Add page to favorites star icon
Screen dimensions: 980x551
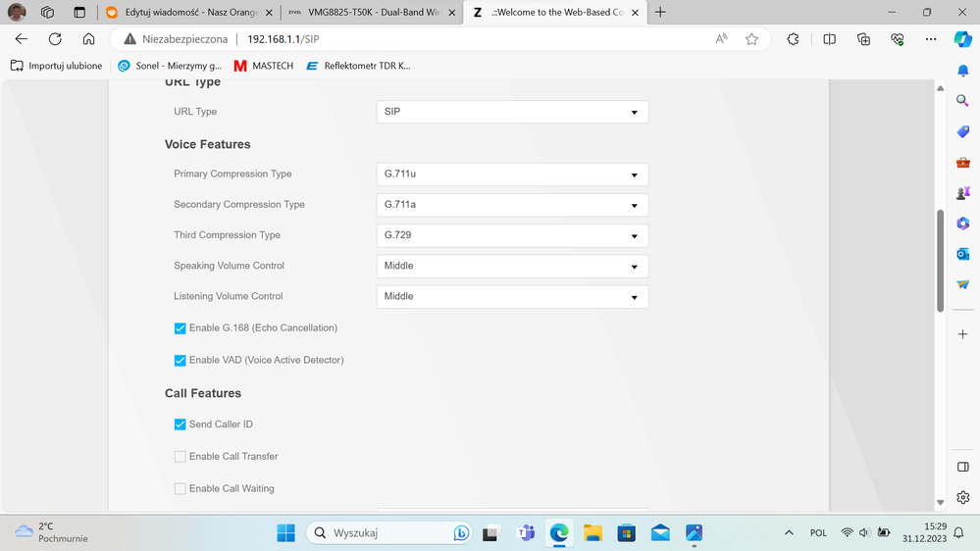pos(751,39)
